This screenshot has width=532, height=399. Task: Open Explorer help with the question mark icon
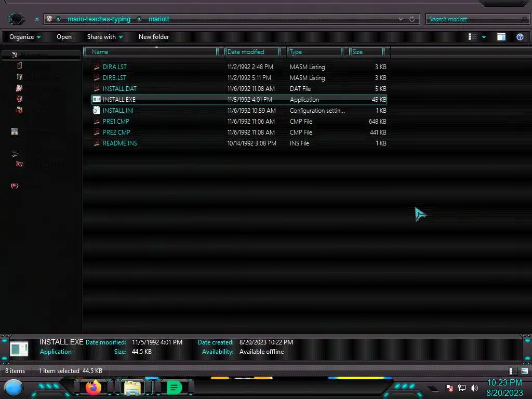[x=520, y=37]
